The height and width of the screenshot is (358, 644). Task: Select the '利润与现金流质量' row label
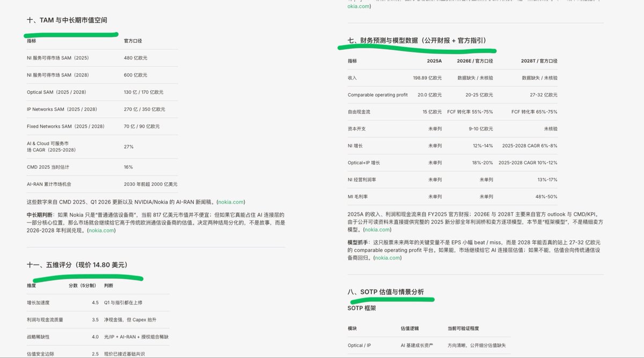point(45,320)
